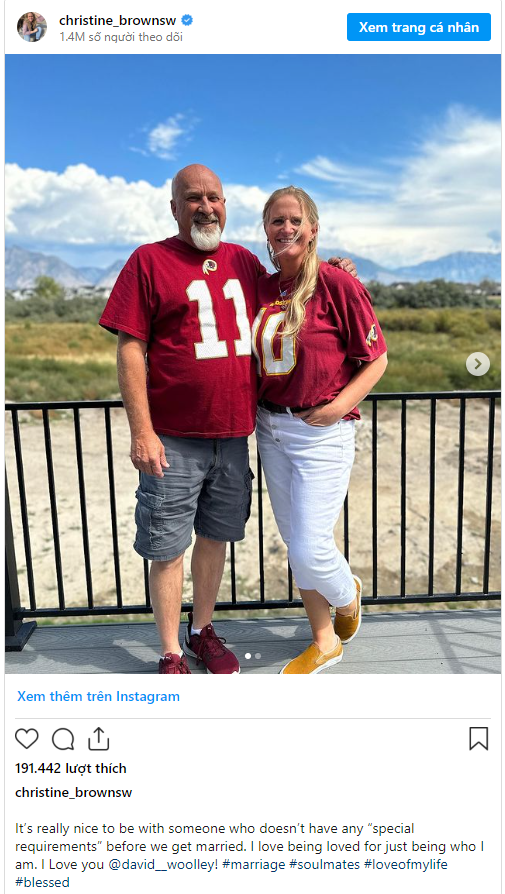View the 191.442 lượt thích count

point(71,769)
